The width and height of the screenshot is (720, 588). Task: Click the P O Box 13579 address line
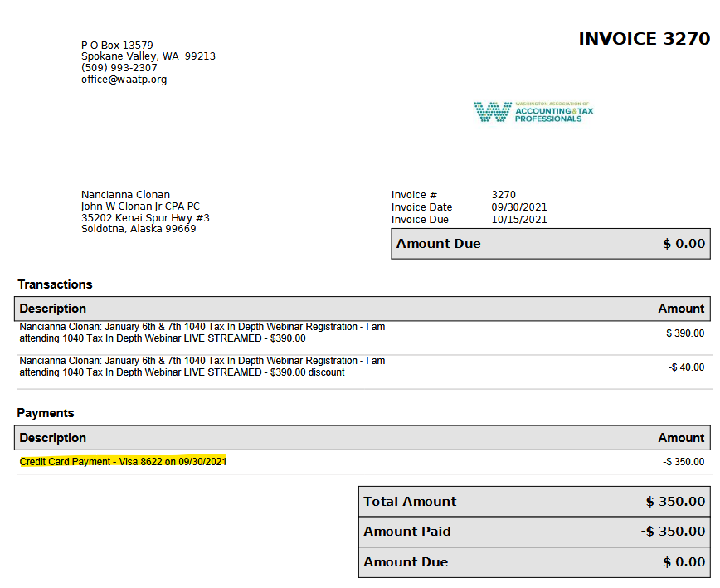(x=117, y=45)
